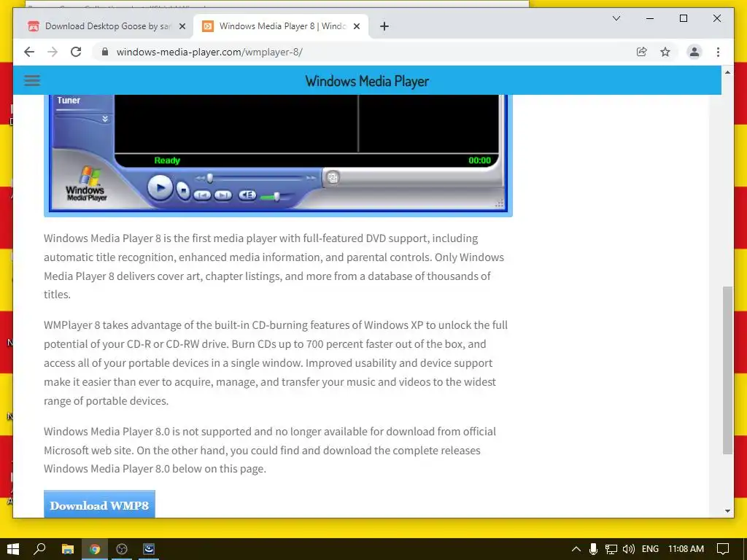The width and height of the screenshot is (747, 560).
Task: Click the page's vertical scrollbar thumb
Action: [x=727, y=370]
